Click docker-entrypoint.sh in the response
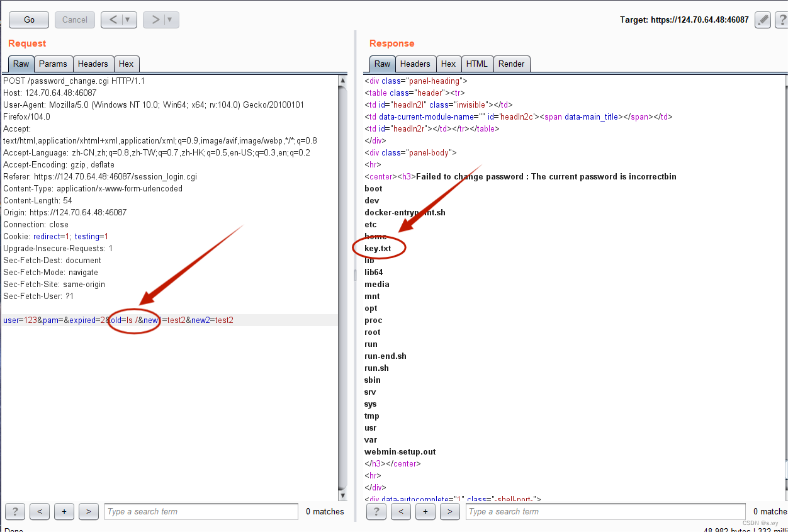This screenshot has width=788, height=532. 405,212
